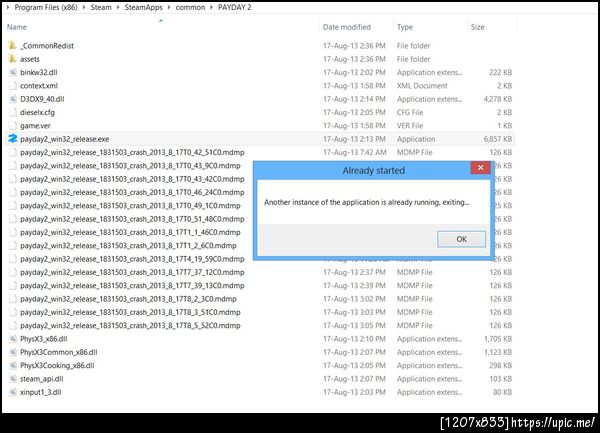Click 17-Aug-13 7:42 AM date of first mdmp
This screenshot has width=600, height=433.
(x=355, y=152)
